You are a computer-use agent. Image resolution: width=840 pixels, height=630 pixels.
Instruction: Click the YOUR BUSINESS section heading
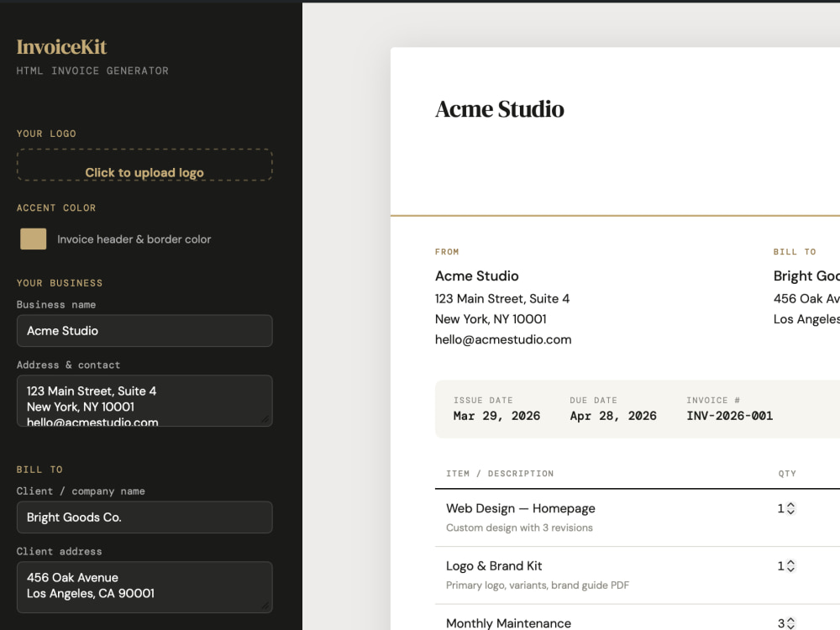60,283
